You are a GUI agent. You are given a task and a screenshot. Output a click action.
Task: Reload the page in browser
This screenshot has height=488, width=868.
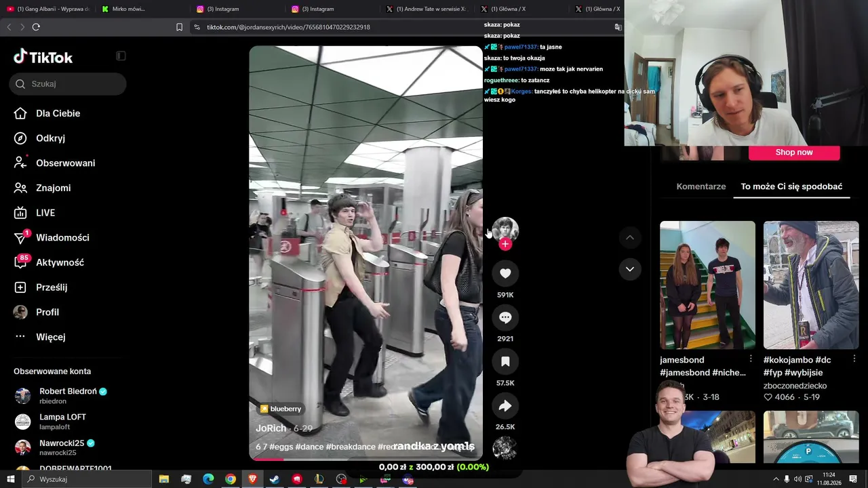(36, 27)
